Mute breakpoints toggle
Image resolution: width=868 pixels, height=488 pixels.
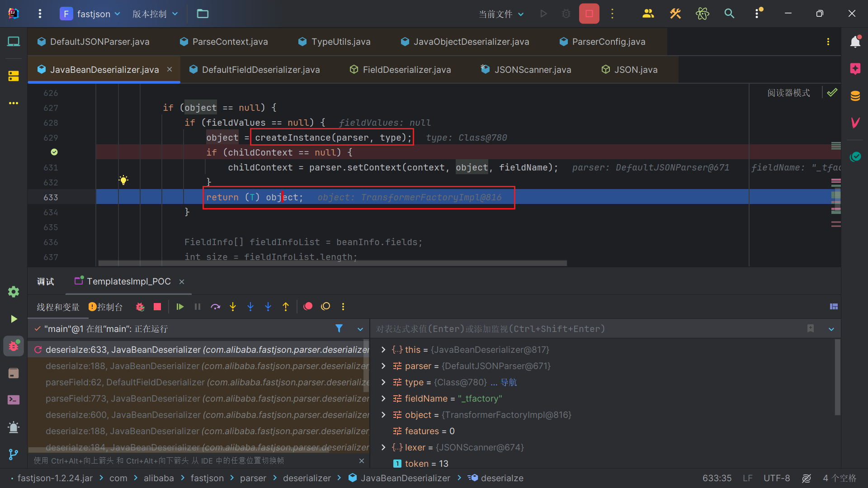tap(325, 307)
